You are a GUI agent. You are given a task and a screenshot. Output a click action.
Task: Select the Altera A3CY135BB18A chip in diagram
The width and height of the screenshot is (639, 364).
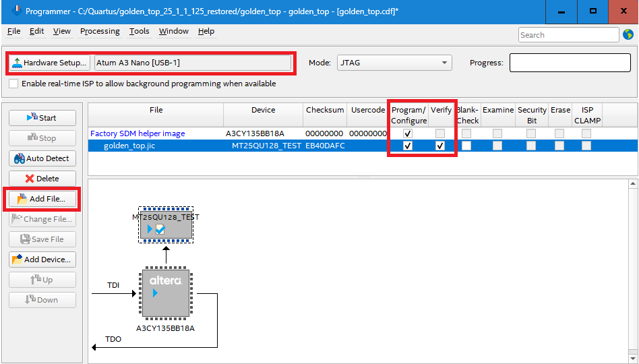pyautogui.click(x=165, y=294)
